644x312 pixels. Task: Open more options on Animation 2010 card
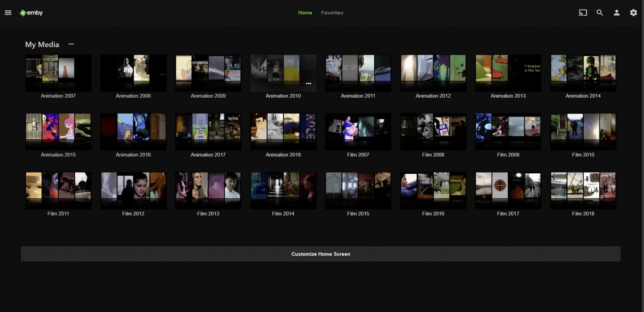point(308,84)
